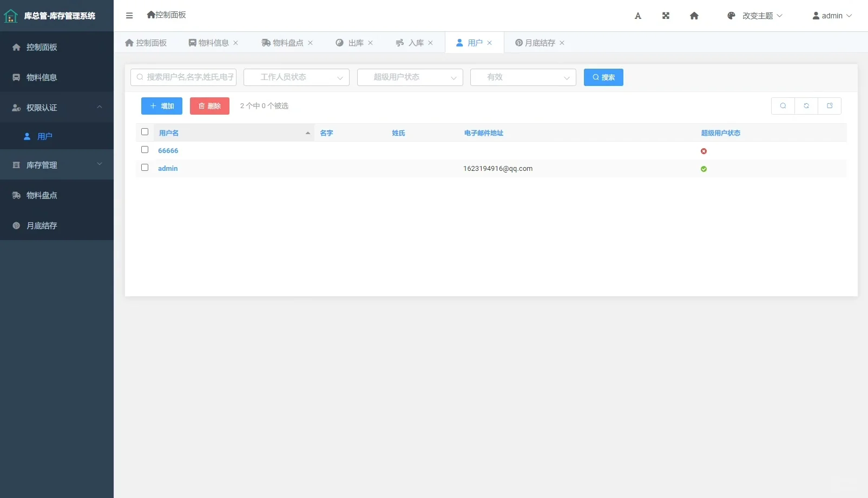Open the 工作人员状态 filter dropdown

click(x=297, y=77)
